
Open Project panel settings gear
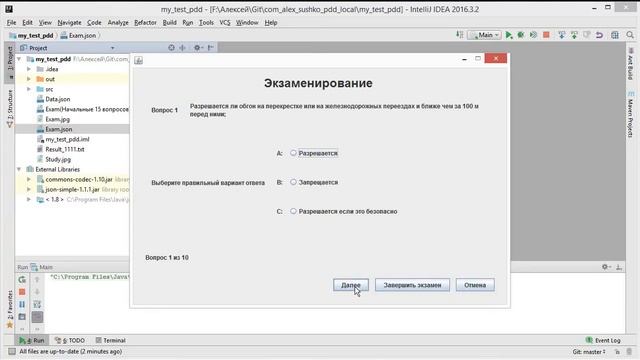point(198,48)
